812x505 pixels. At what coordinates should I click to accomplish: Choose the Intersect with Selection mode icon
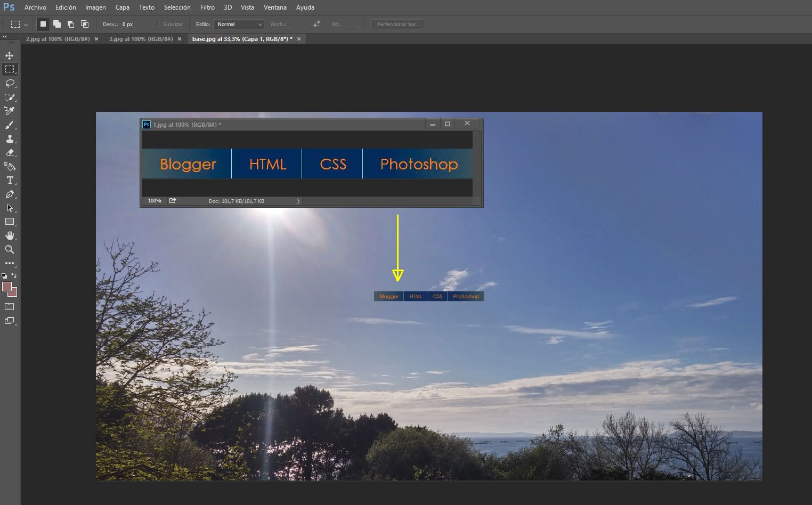click(x=85, y=24)
